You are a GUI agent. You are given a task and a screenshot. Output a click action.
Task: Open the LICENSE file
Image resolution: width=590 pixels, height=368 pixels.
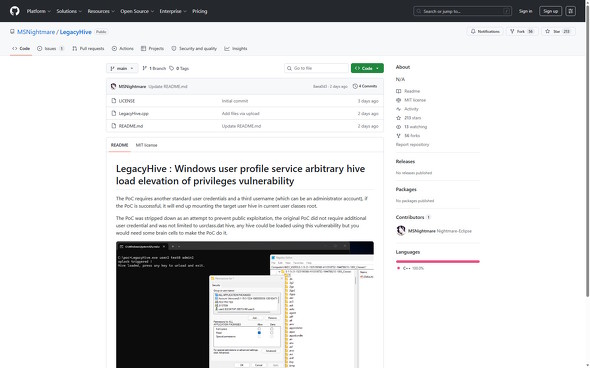[127, 101]
